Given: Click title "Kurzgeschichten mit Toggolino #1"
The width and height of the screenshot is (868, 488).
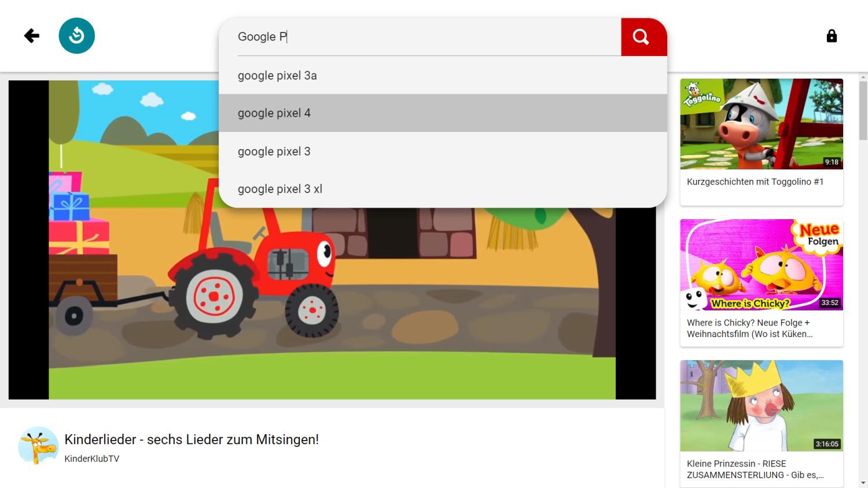Looking at the screenshot, I should (x=755, y=182).
